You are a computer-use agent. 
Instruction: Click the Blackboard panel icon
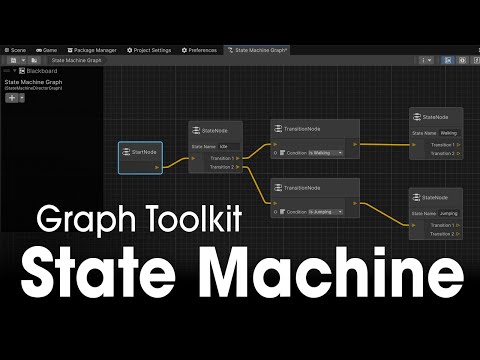coord(22,71)
